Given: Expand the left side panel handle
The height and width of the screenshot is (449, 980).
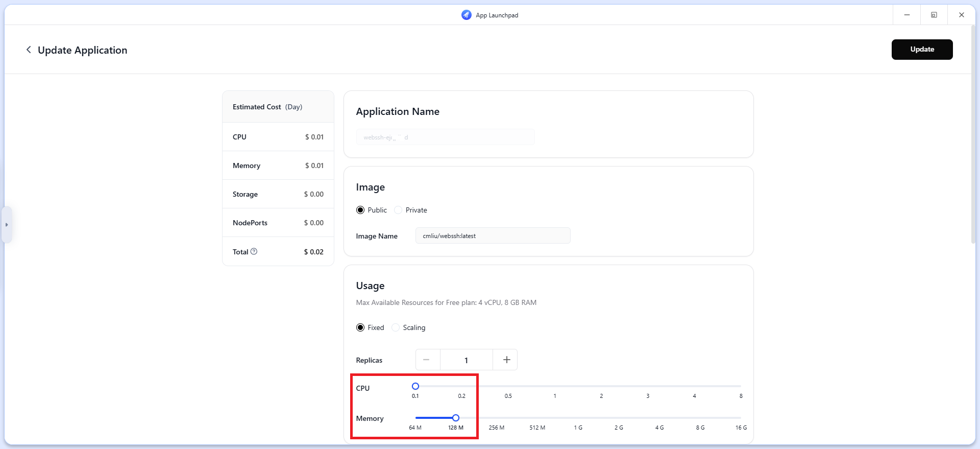Looking at the screenshot, I should point(7,225).
